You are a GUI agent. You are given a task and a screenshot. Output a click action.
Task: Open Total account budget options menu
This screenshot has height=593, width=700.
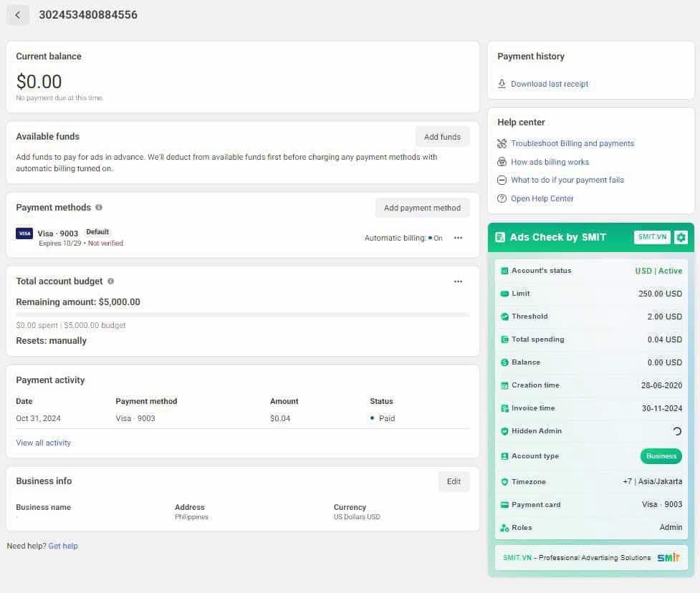click(x=458, y=281)
